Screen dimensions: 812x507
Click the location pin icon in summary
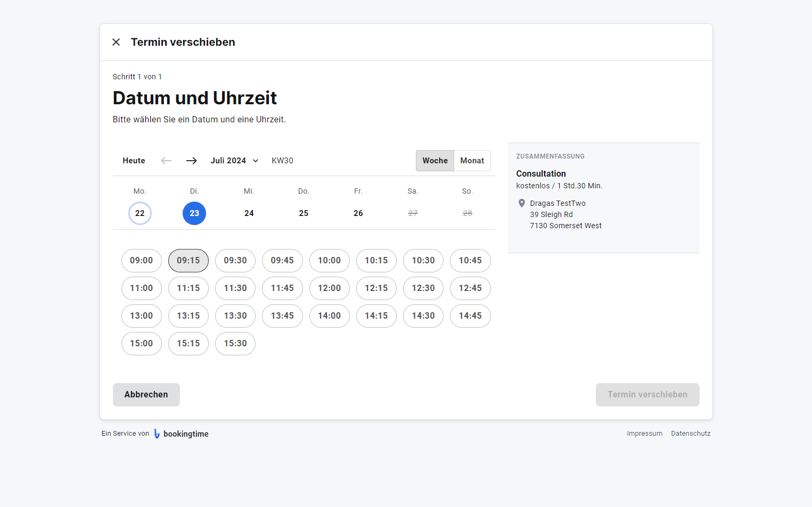(522, 203)
